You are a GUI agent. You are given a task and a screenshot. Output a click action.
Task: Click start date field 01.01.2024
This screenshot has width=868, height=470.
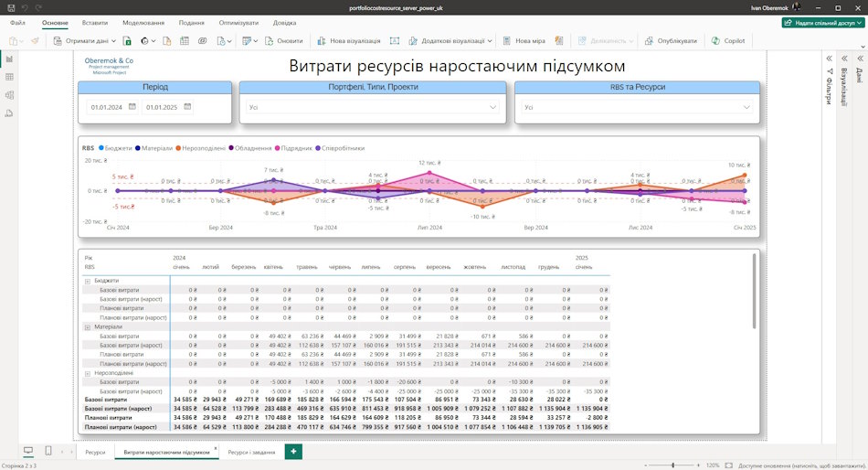(107, 107)
